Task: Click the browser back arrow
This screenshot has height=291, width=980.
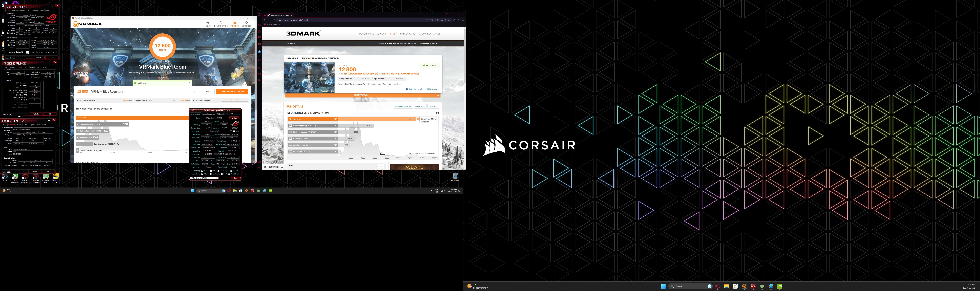Action: point(265,20)
